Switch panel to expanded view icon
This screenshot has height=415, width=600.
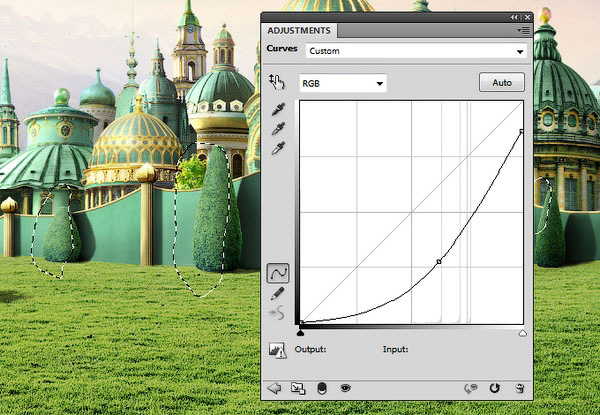(x=298, y=388)
